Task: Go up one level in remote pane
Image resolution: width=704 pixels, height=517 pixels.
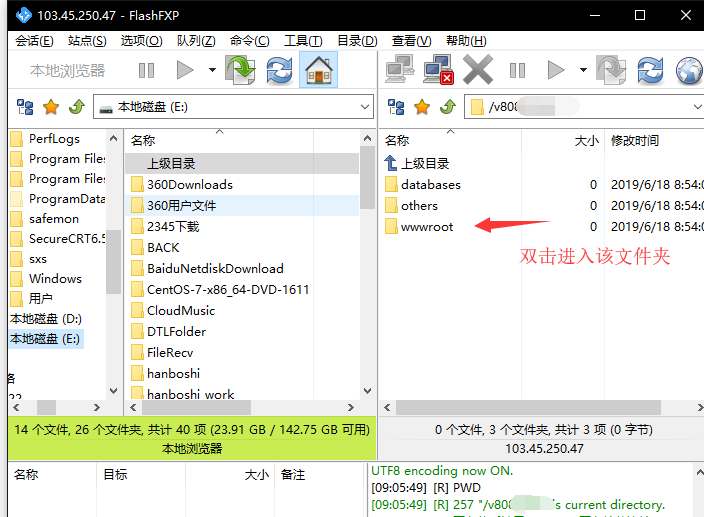Action: pyautogui.click(x=448, y=107)
